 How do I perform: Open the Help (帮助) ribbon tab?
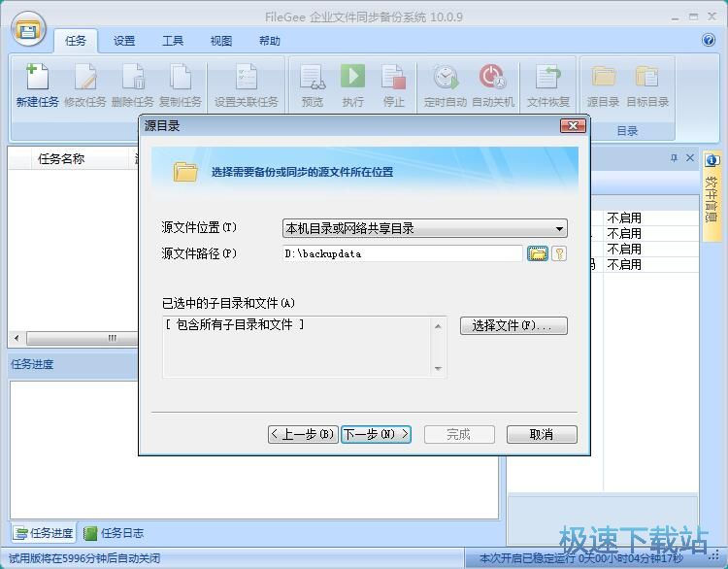[x=269, y=41]
